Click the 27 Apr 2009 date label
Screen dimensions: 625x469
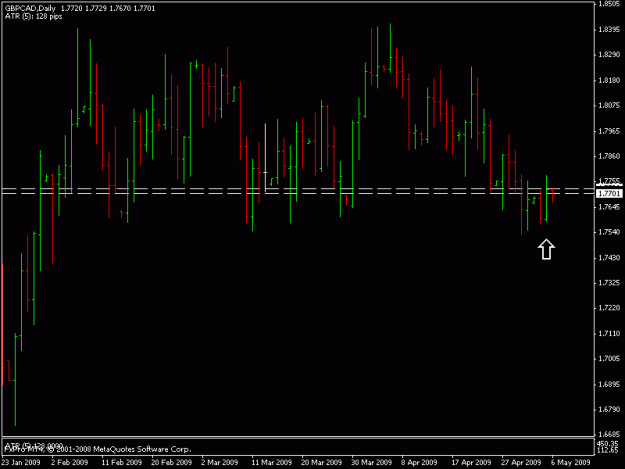(x=521, y=462)
